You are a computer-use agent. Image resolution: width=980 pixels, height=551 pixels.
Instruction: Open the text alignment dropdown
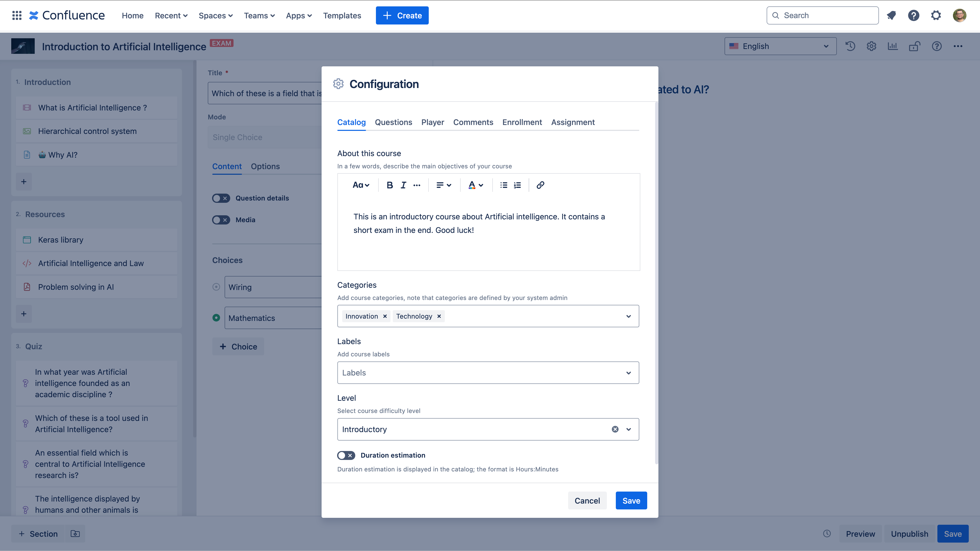(444, 185)
